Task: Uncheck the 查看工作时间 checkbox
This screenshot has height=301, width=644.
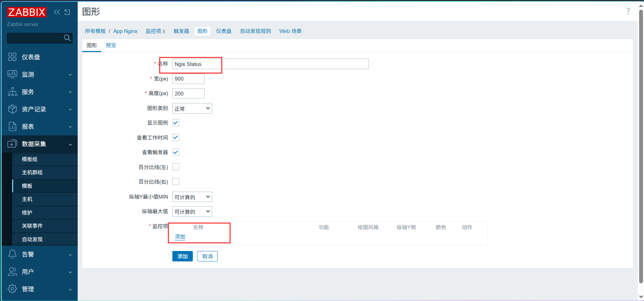Action: click(x=176, y=137)
